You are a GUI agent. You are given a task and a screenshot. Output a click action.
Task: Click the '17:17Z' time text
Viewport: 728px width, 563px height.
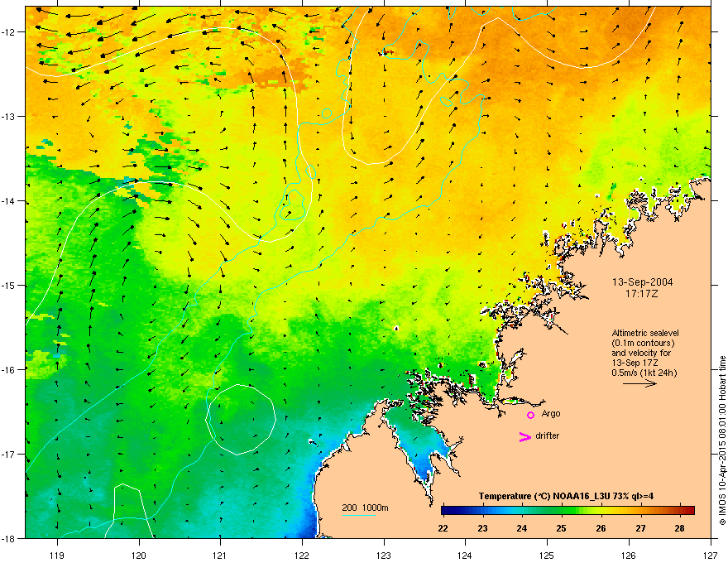[642, 294]
